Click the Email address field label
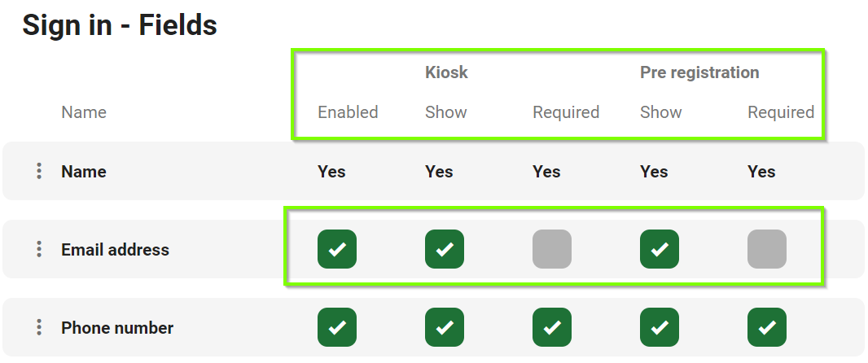Image resolution: width=868 pixels, height=363 pixels. coord(115,250)
